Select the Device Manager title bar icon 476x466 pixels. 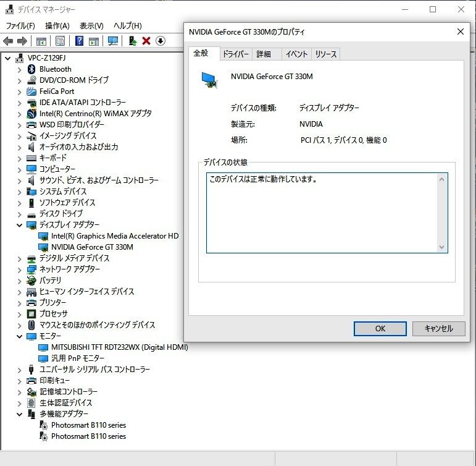[x=9, y=9]
